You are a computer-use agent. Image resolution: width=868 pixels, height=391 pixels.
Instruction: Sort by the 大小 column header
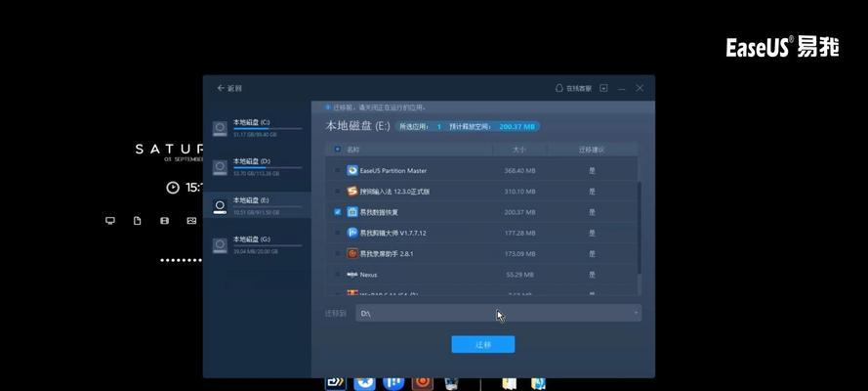(519, 150)
